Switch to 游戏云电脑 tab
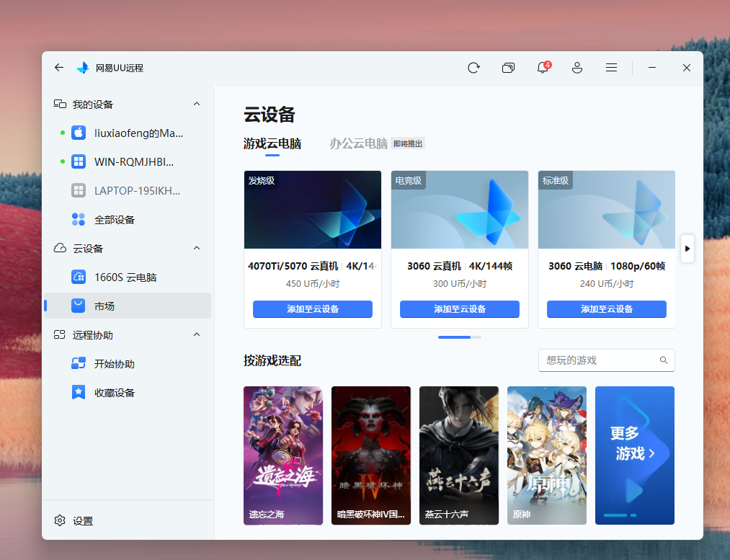Screen dimensions: 730x560 272,144
